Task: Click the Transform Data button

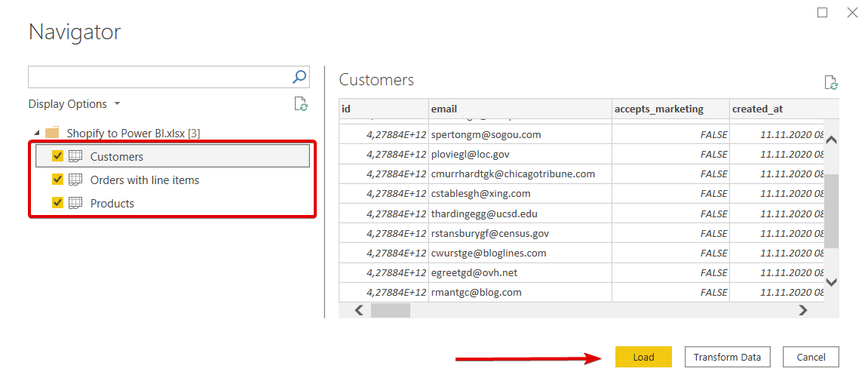Action: pyautogui.click(x=728, y=357)
